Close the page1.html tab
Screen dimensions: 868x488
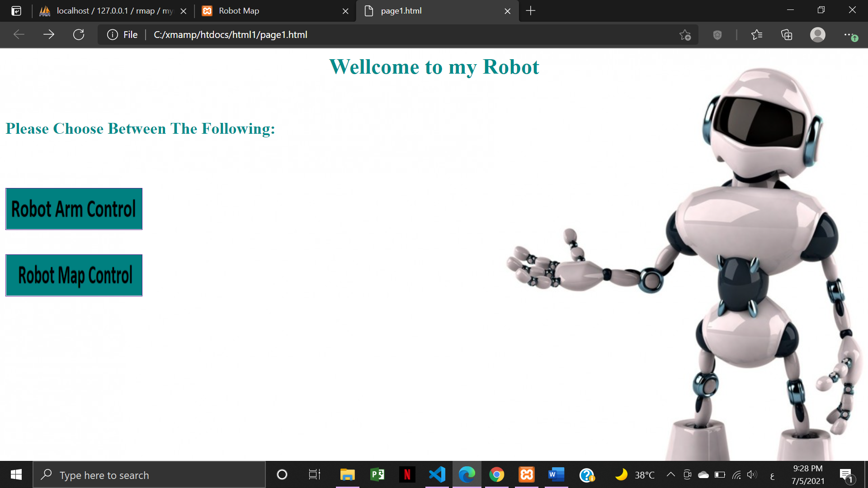point(507,11)
